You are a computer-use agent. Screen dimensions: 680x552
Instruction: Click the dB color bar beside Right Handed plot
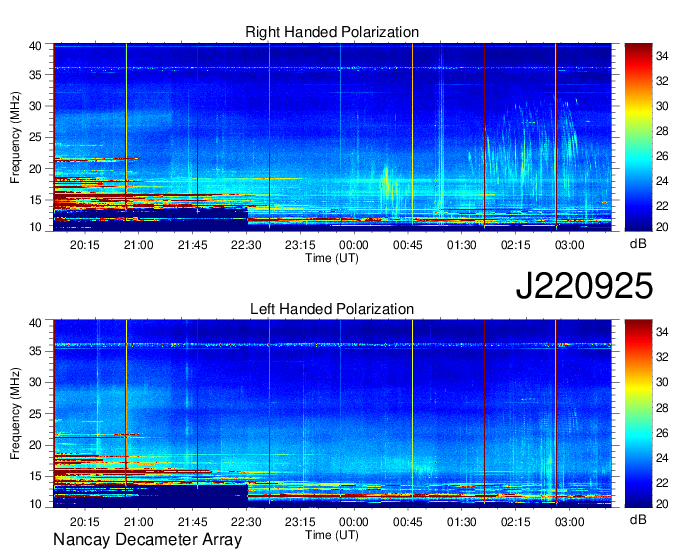(638, 137)
